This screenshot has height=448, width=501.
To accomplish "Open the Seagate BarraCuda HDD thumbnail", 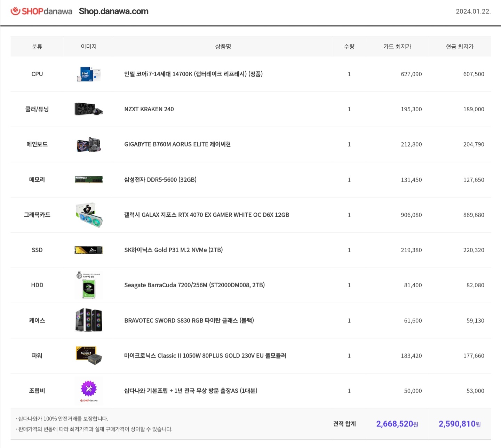I will click(89, 285).
